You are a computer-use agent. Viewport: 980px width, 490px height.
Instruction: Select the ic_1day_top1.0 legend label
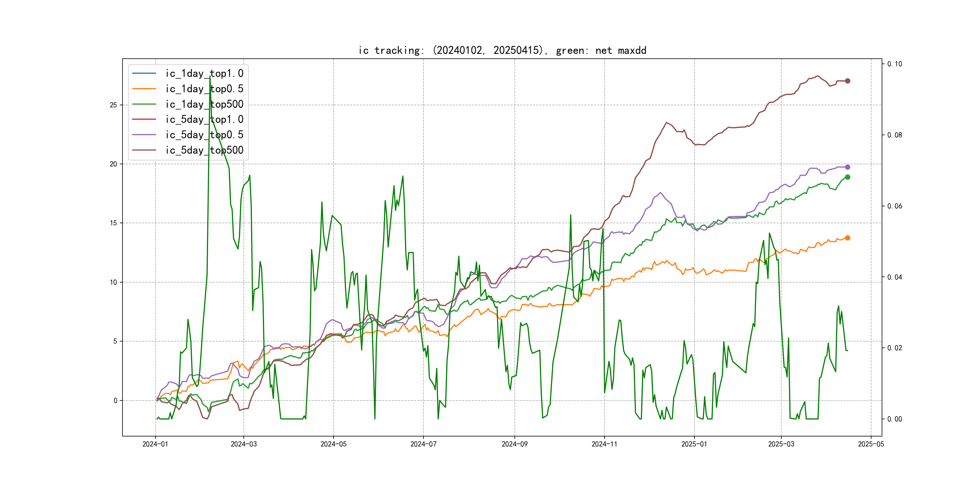click(x=204, y=73)
